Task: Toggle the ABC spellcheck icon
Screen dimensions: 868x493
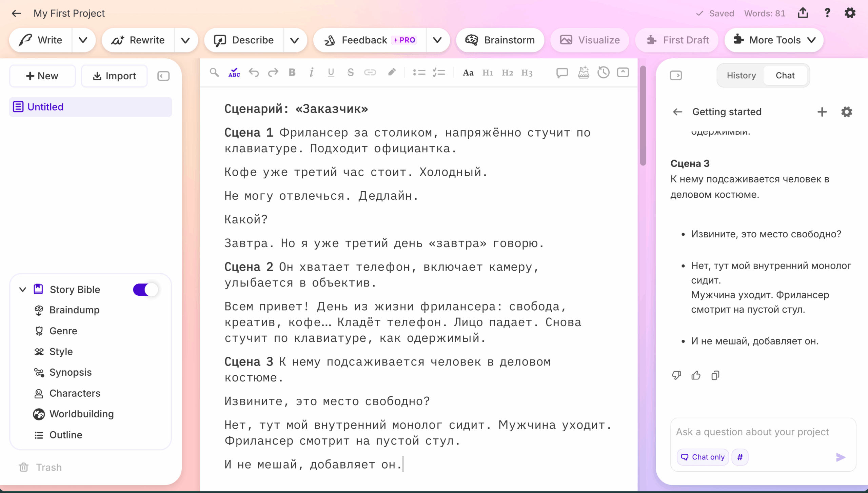Action: pyautogui.click(x=234, y=72)
